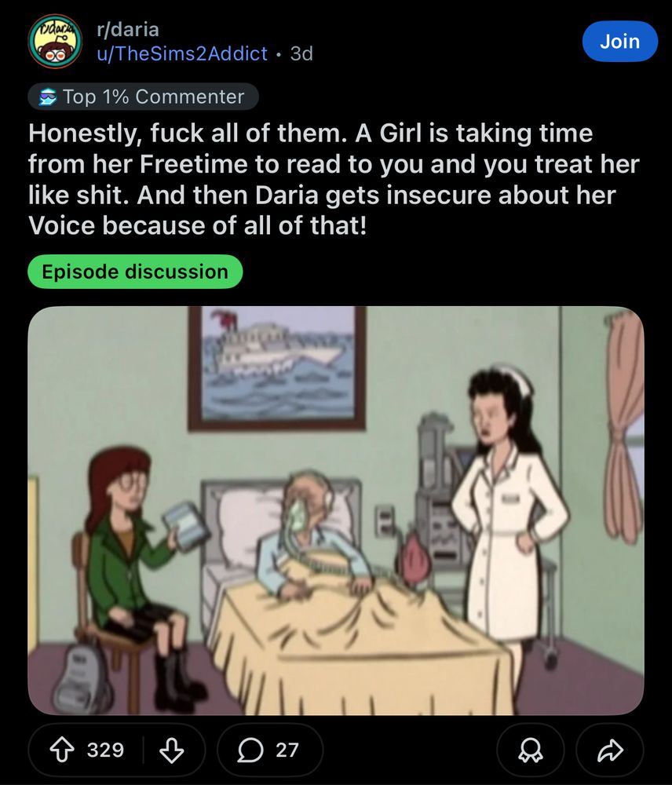Tap the Top 1% Commenter label
Viewport: 672px width, 785px height.
point(153,97)
